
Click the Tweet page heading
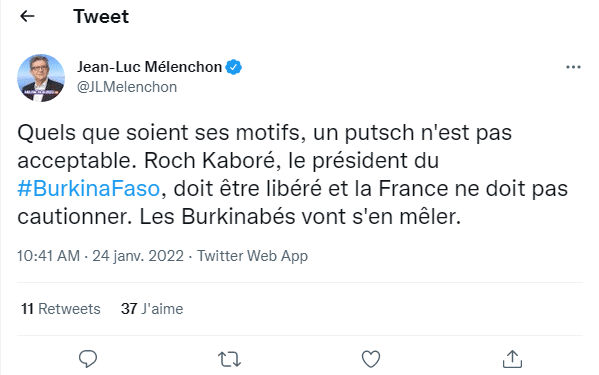[x=101, y=16]
